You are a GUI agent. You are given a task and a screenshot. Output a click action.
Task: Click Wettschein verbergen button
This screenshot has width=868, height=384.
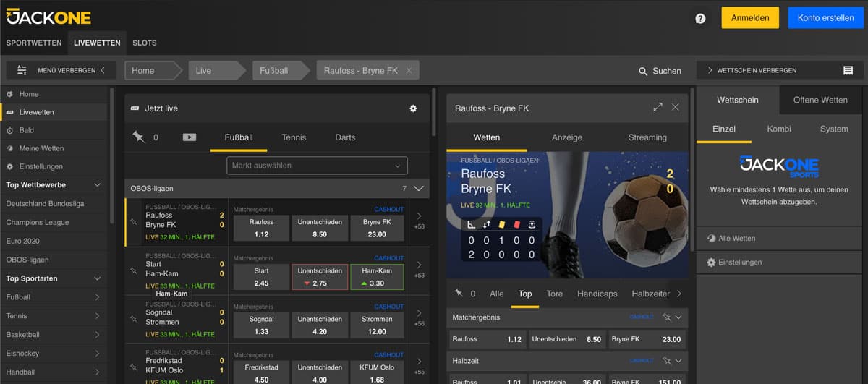tap(778, 70)
